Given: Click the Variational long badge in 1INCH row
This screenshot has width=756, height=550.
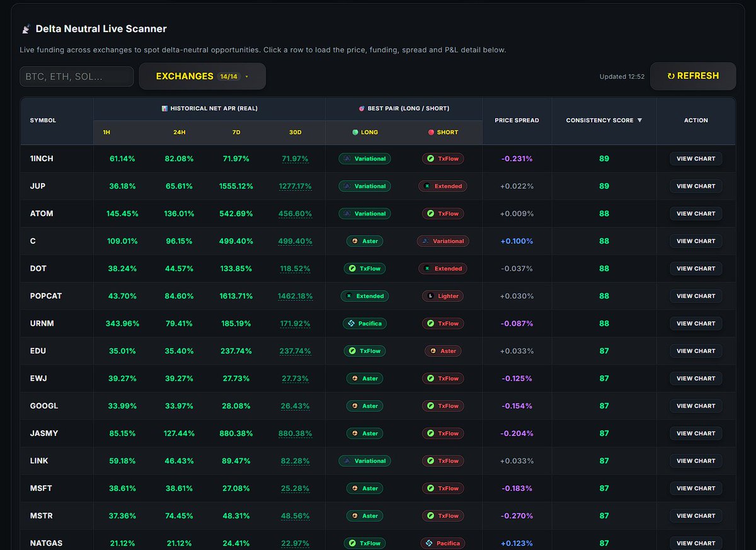Looking at the screenshot, I should pos(365,159).
